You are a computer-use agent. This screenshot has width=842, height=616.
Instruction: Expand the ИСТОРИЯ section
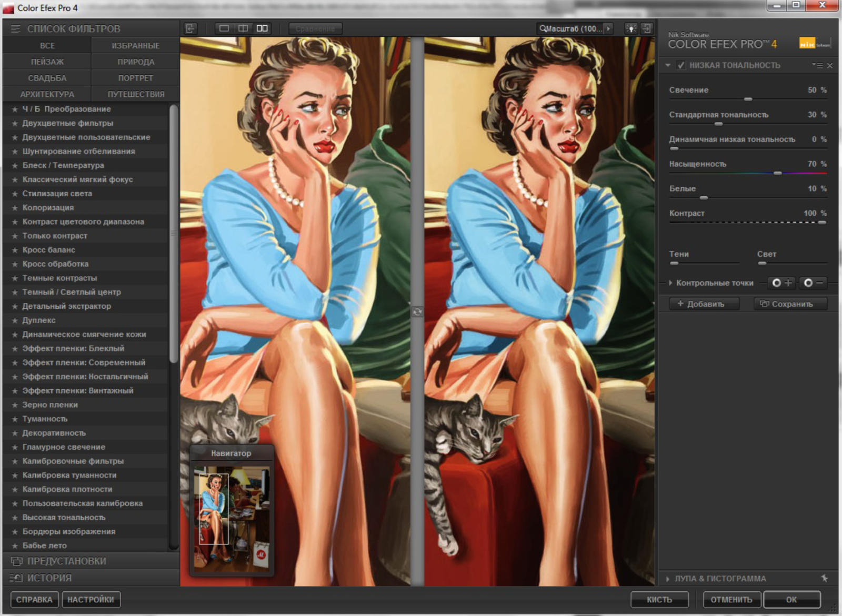91,578
